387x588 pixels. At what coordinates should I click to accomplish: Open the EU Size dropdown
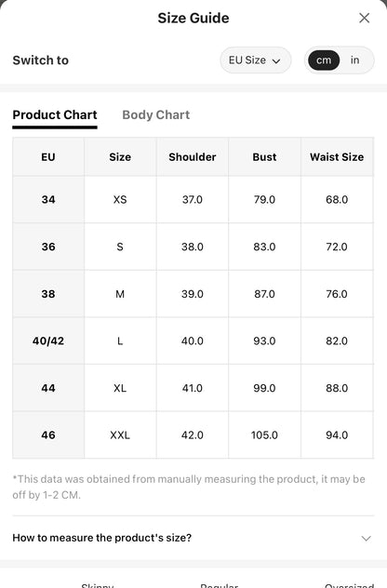(x=256, y=60)
